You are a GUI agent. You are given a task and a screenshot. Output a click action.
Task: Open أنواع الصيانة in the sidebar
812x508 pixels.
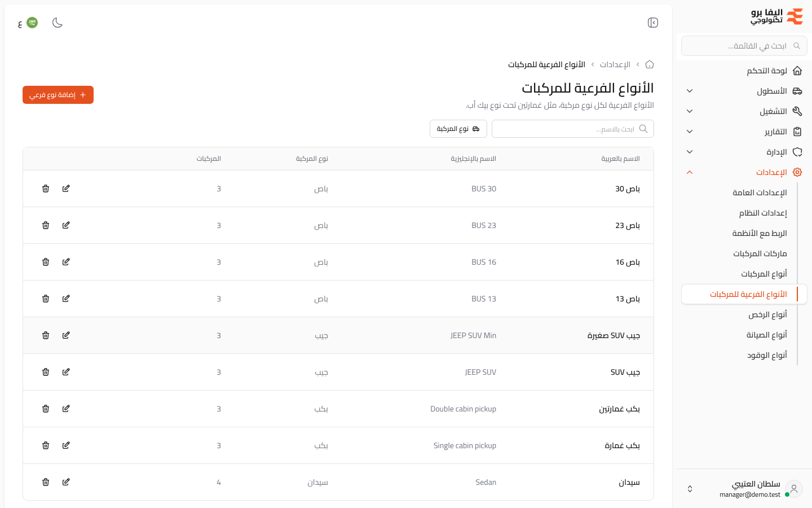(766, 335)
